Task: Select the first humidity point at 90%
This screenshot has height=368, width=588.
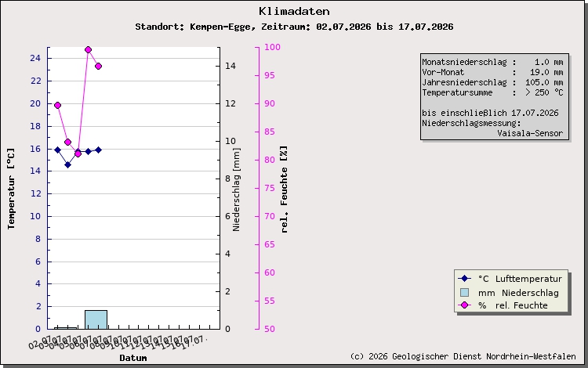Action: point(57,106)
